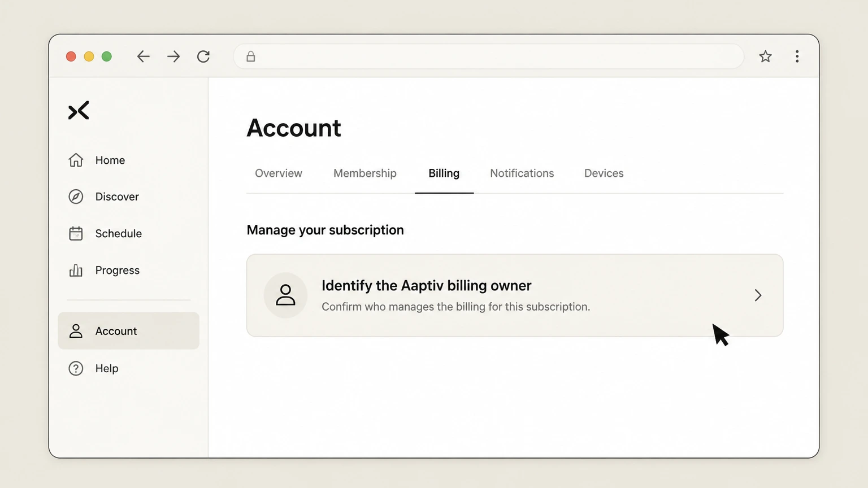Click the Schedule calendar icon
868x488 pixels.
coord(76,233)
